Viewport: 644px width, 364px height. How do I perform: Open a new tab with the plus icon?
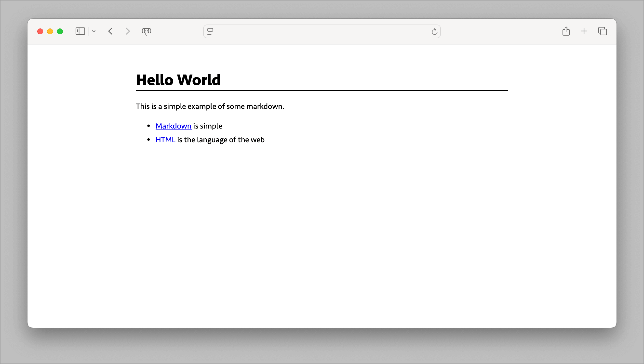pyautogui.click(x=584, y=31)
